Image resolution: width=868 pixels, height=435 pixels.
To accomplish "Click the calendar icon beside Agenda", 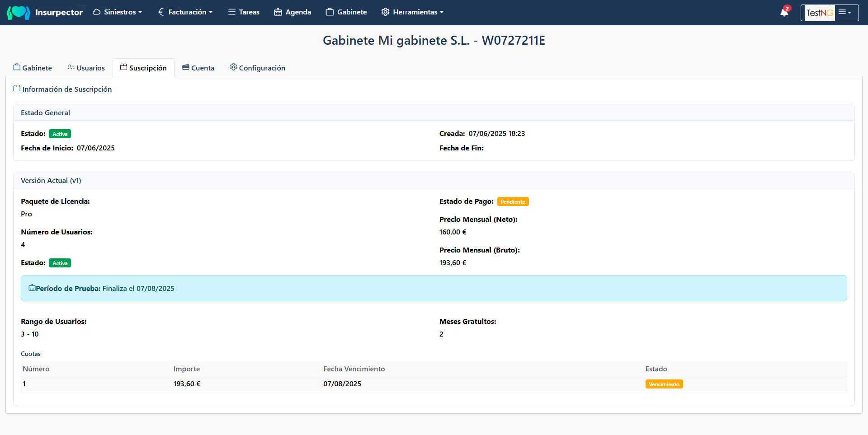I will (278, 12).
